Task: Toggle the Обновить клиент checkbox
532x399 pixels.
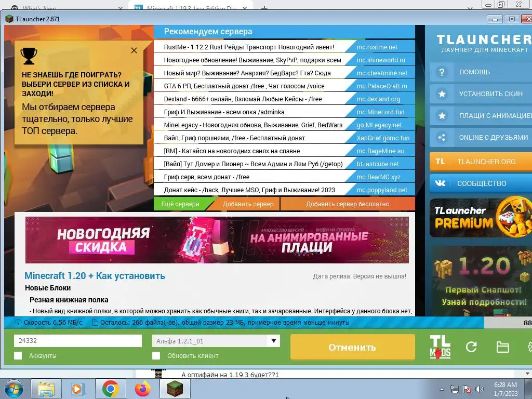Action: [x=156, y=355]
